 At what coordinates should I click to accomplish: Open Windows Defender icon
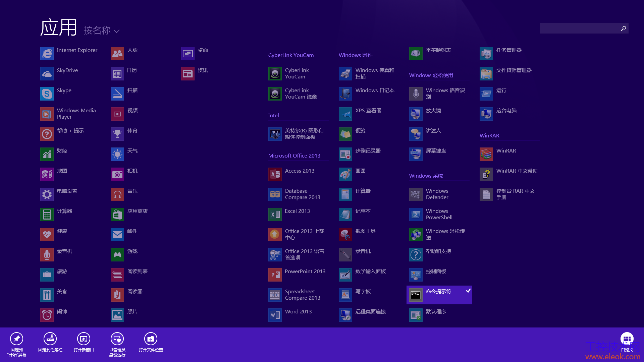pos(416,194)
